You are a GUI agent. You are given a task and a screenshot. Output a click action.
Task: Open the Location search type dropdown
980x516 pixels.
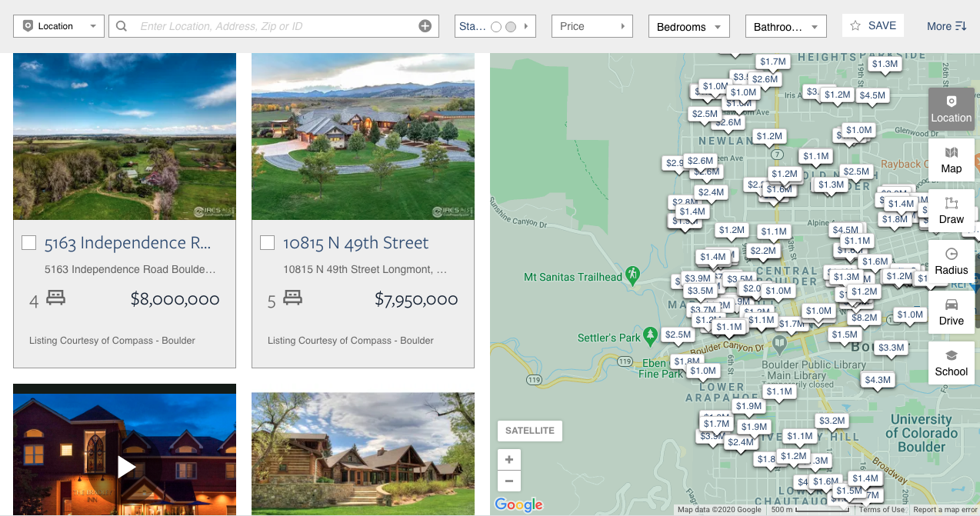58,26
